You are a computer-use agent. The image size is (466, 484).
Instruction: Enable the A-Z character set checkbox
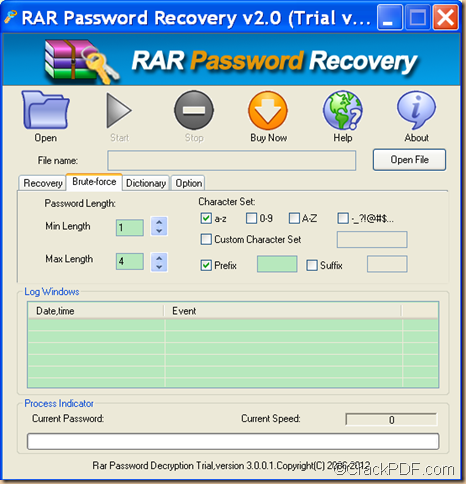coord(294,218)
